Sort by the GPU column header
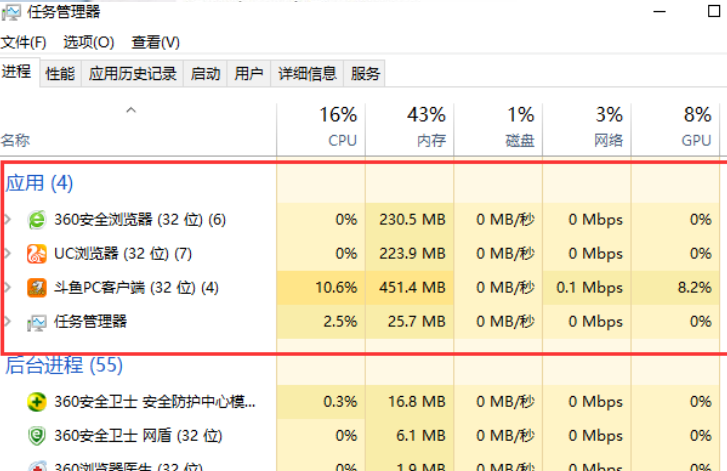The width and height of the screenshot is (727, 471). [x=676, y=129]
